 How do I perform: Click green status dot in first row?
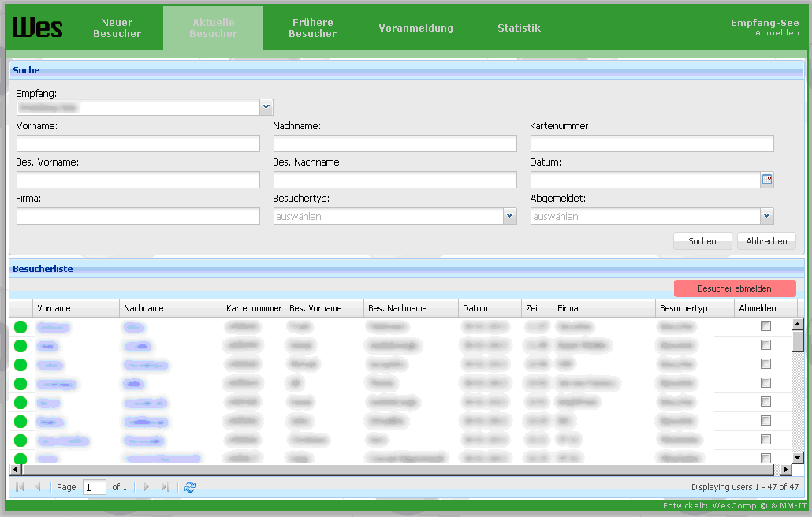[x=20, y=327]
